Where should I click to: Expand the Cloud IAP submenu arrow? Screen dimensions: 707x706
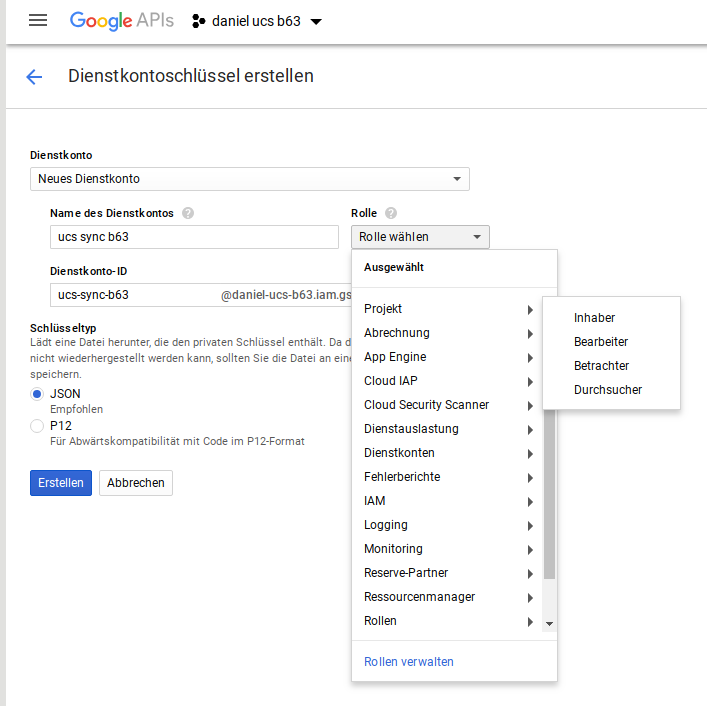tap(529, 381)
